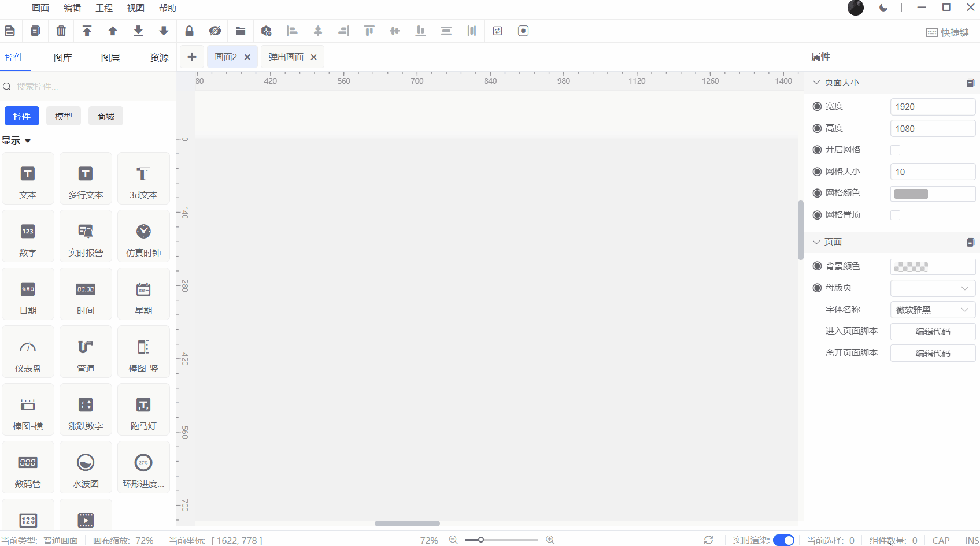
Task: Click the 商城 button
Action: click(x=106, y=116)
